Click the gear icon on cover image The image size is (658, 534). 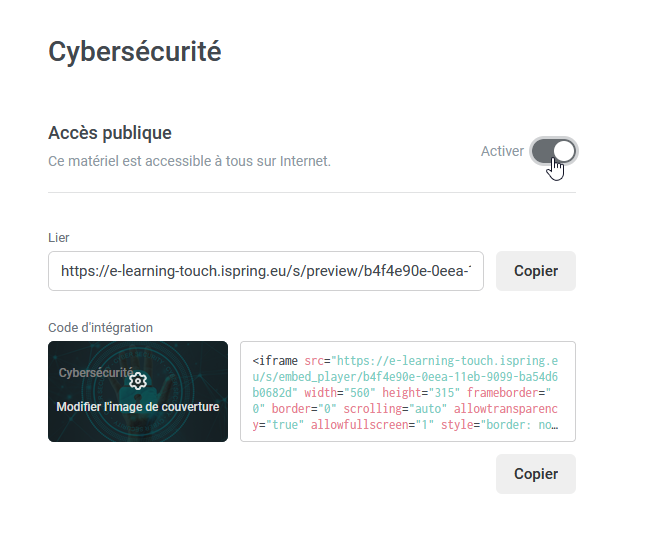coord(138,381)
